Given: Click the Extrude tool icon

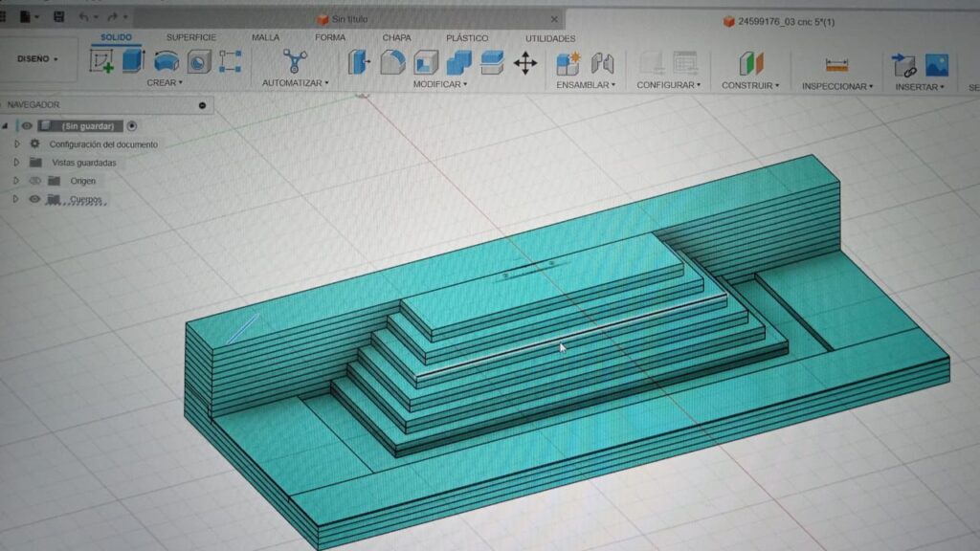Looking at the screenshot, I should coord(133,61).
